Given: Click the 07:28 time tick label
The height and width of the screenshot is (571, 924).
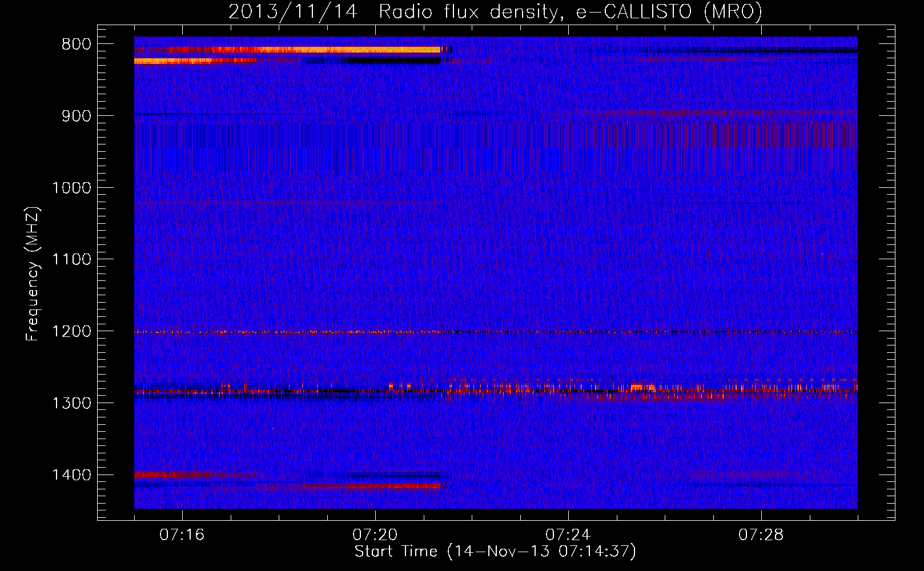Looking at the screenshot, I should [x=761, y=535].
